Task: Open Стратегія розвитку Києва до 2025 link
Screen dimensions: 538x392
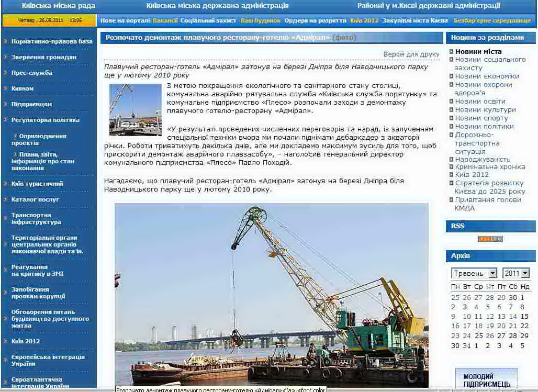Action: 489,187
